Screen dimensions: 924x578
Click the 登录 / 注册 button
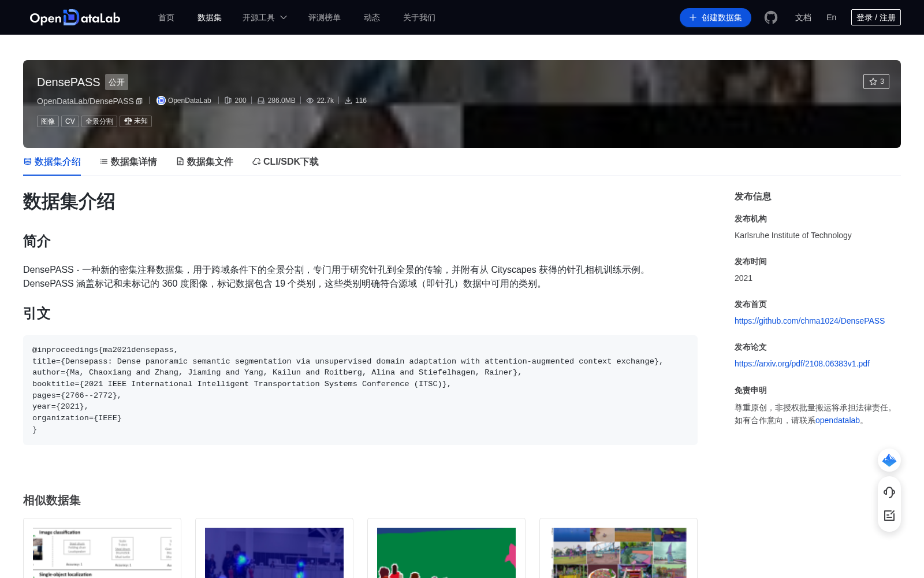click(x=876, y=17)
